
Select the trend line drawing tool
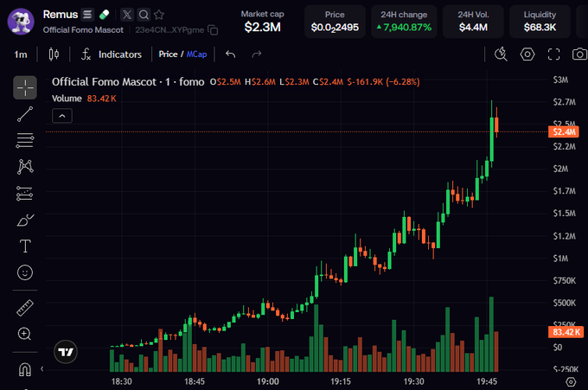[25, 114]
